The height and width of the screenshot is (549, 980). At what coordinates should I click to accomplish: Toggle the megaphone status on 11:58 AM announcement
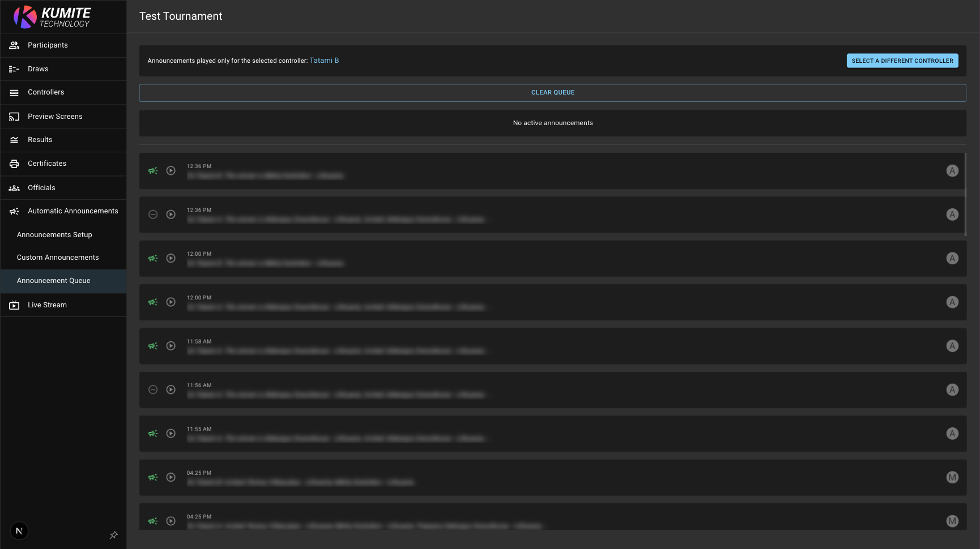pos(153,346)
